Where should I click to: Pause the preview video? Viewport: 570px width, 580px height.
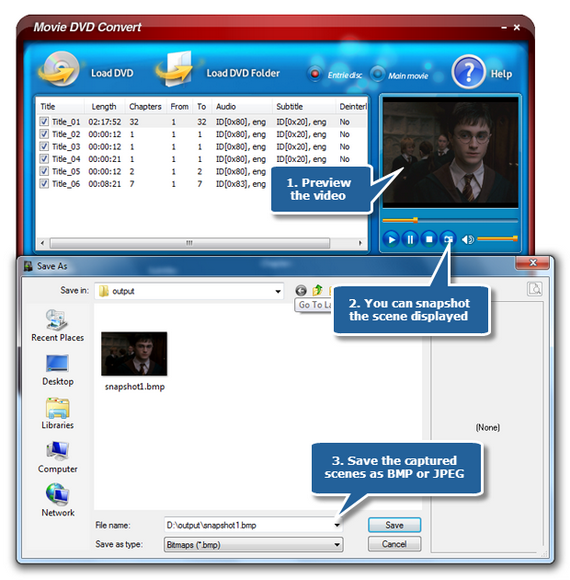coord(410,240)
